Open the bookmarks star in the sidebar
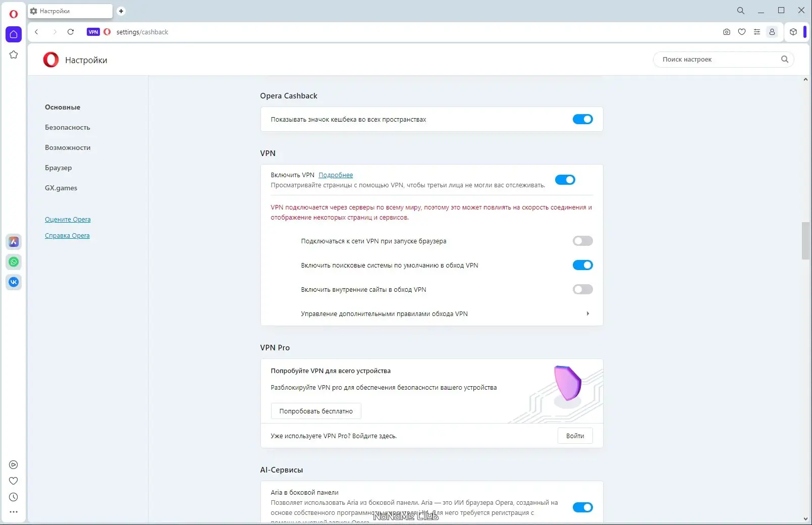 pos(14,55)
